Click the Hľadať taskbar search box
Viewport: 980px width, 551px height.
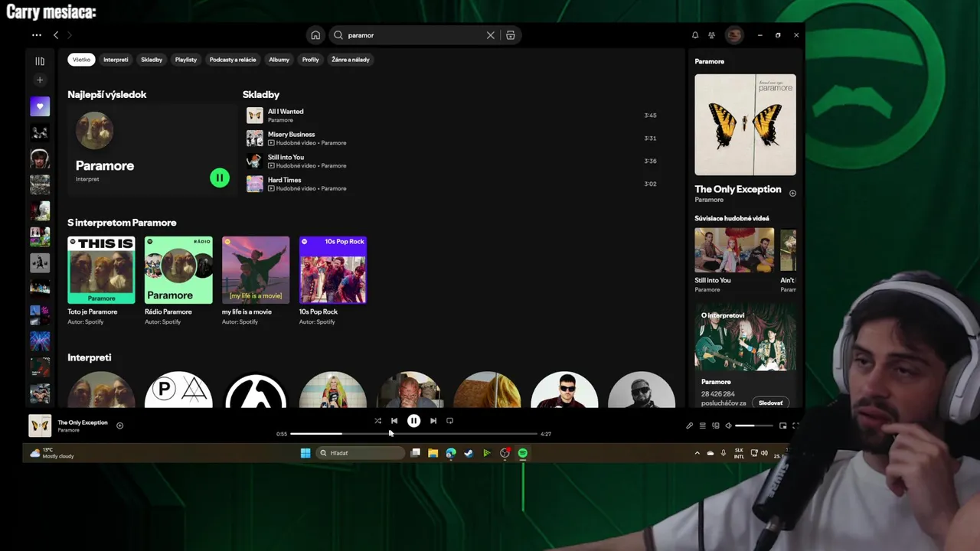click(361, 453)
